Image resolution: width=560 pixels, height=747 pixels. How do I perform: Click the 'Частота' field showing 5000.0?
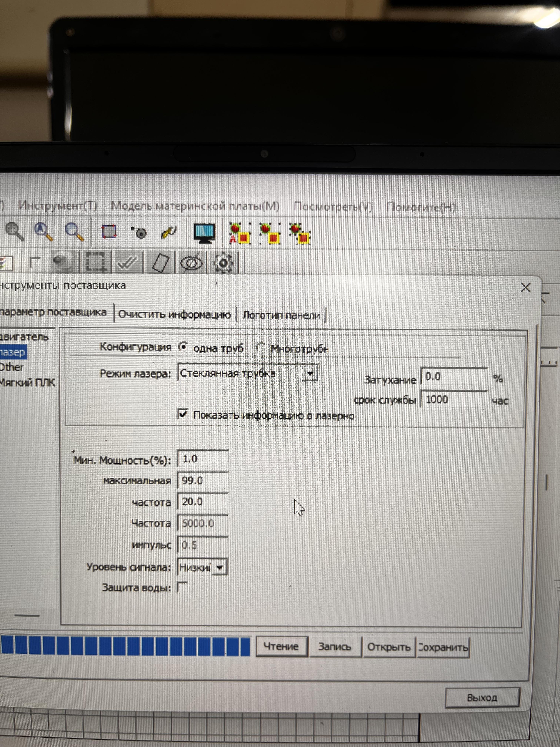point(203,523)
